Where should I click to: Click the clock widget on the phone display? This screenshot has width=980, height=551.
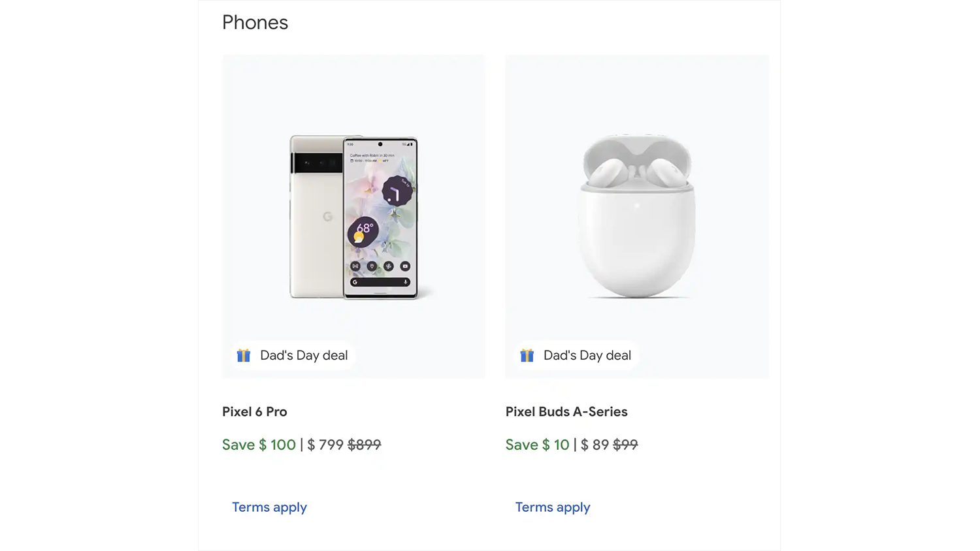coord(396,192)
